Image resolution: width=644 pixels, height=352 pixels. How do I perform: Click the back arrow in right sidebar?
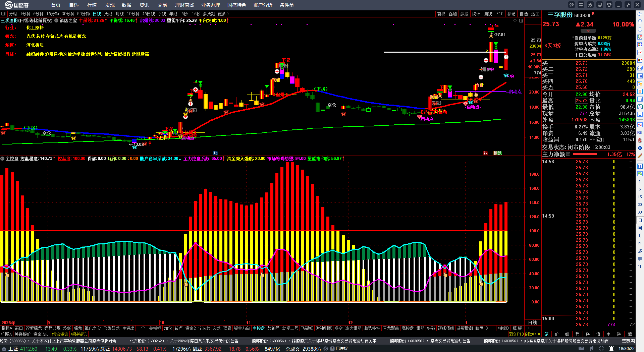click(640, 14)
